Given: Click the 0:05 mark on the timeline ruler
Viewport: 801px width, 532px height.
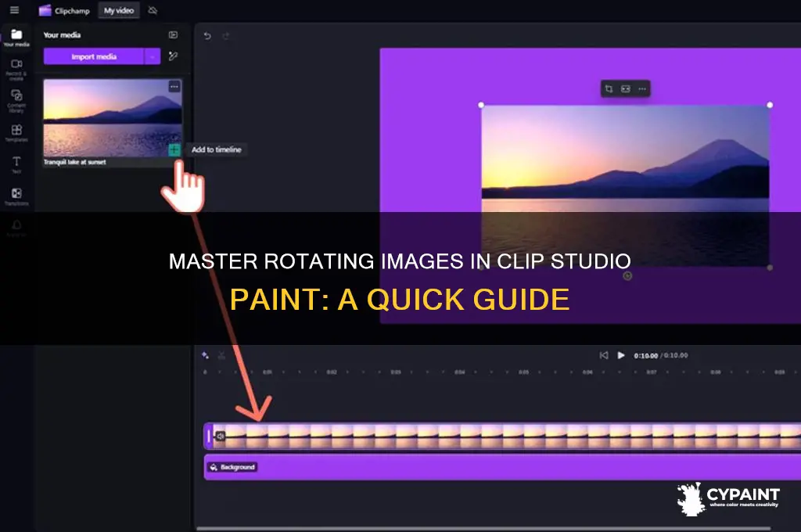Looking at the screenshot, I should pos(523,372).
